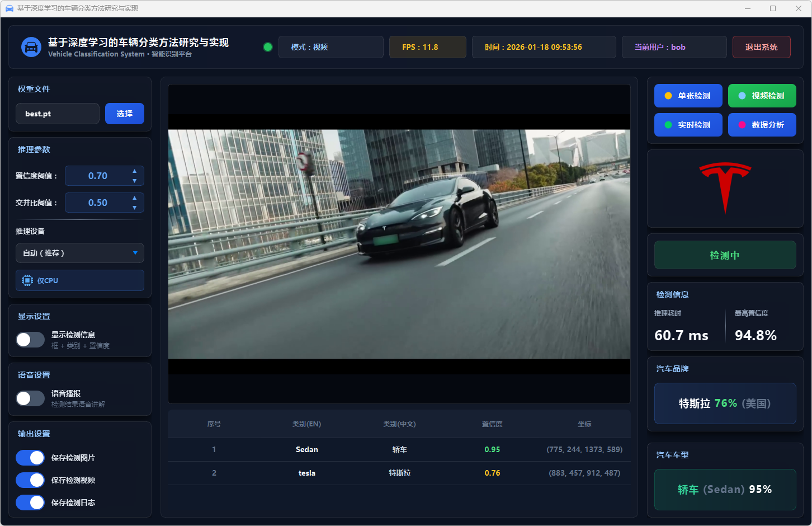Disable the save detection image toggle
This screenshot has width=812, height=526.
tap(30, 458)
